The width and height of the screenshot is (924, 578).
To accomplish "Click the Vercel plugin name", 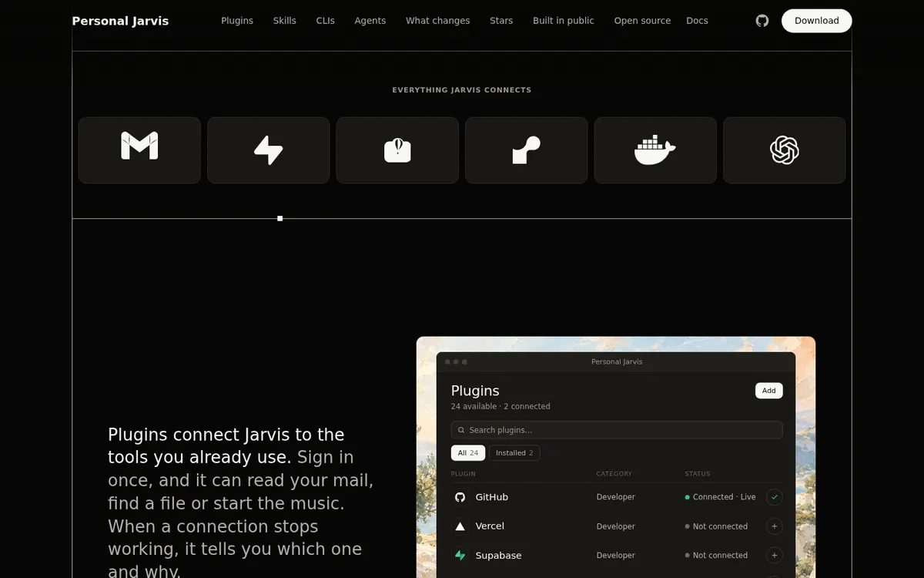I will (x=490, y=526).
